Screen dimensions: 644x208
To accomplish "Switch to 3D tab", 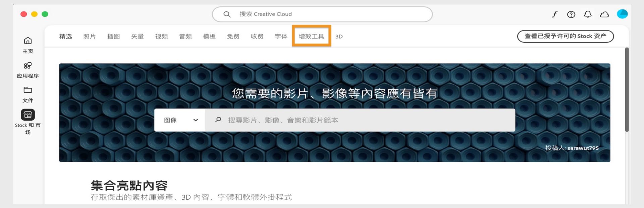I will pyautogui.click(x=339, y=37).
